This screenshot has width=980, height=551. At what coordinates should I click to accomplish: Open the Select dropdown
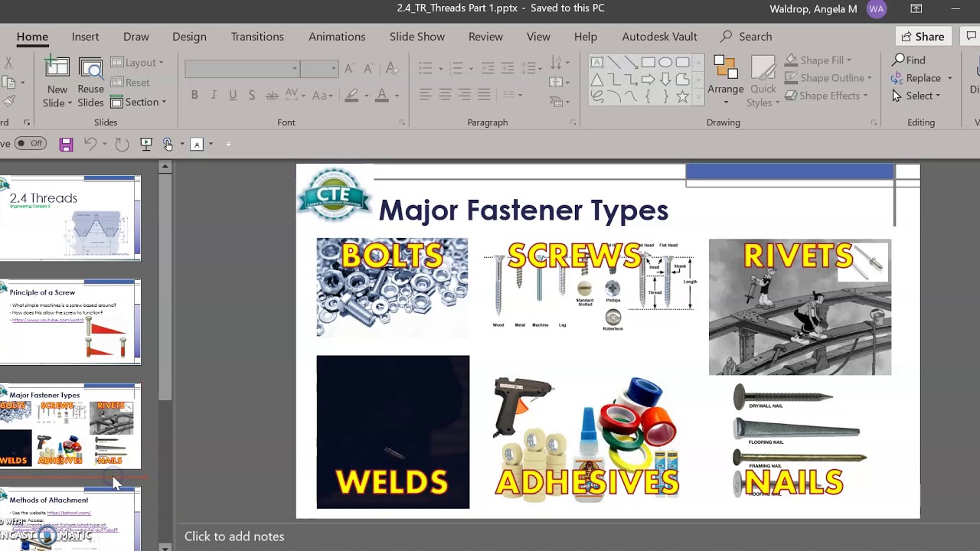tap(916, 96)
